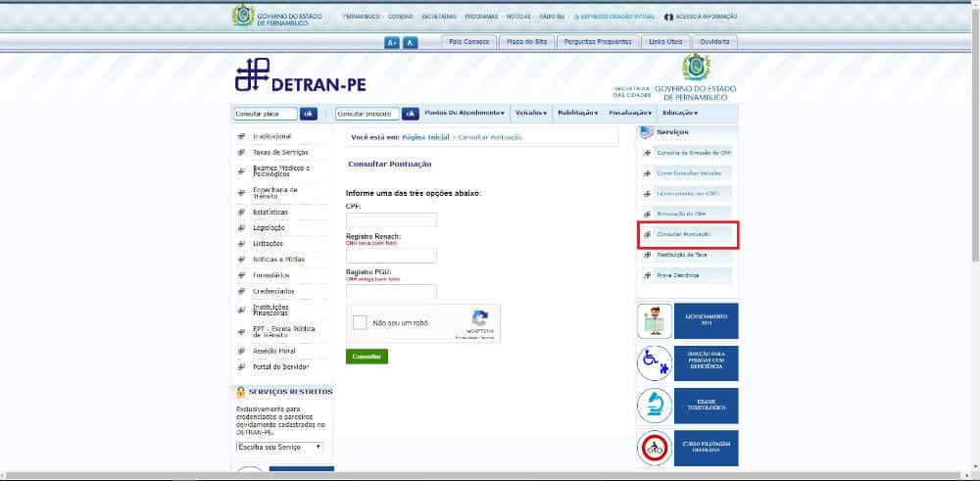Open the Links Úteis tab
Screen dimensions: 980x481
coord(665,42)
